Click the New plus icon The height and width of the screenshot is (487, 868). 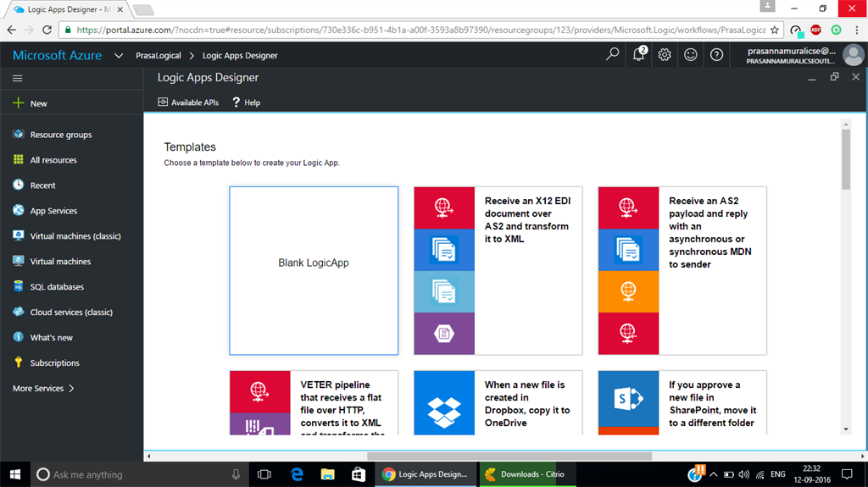(x=19, y=103)
